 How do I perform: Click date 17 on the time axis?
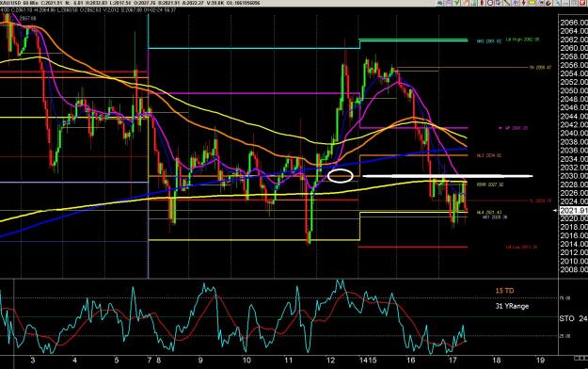click(453, 361)
